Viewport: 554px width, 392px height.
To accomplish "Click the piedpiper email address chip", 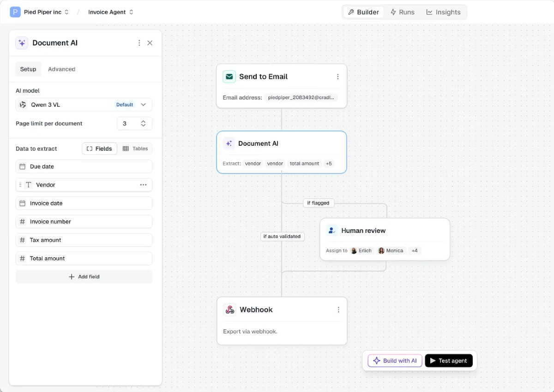I will coord(301,98).
